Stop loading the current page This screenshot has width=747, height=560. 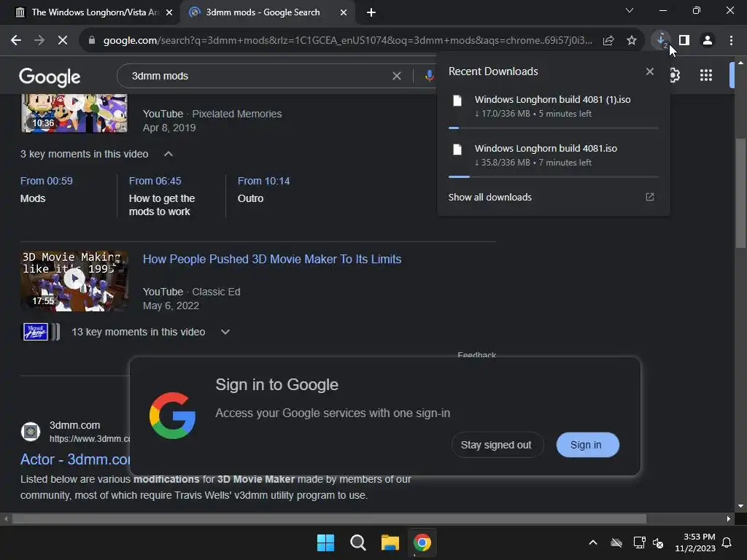(x=63, y=41)
